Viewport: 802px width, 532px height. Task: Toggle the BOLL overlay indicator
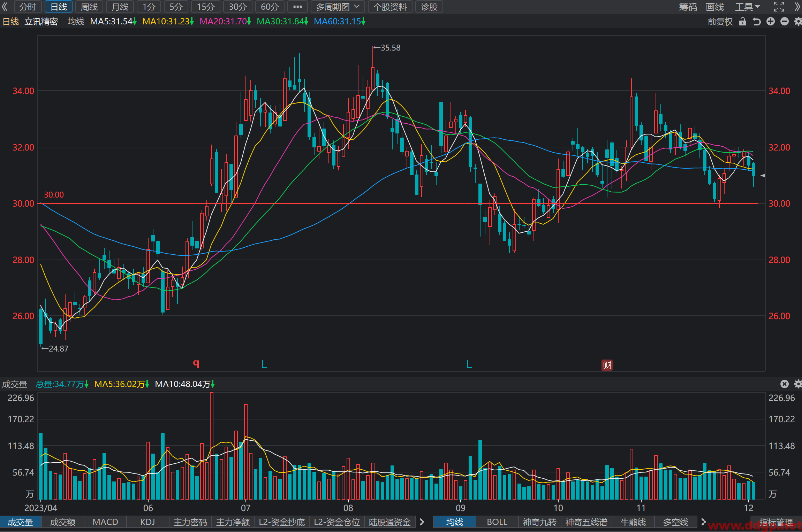497,522
